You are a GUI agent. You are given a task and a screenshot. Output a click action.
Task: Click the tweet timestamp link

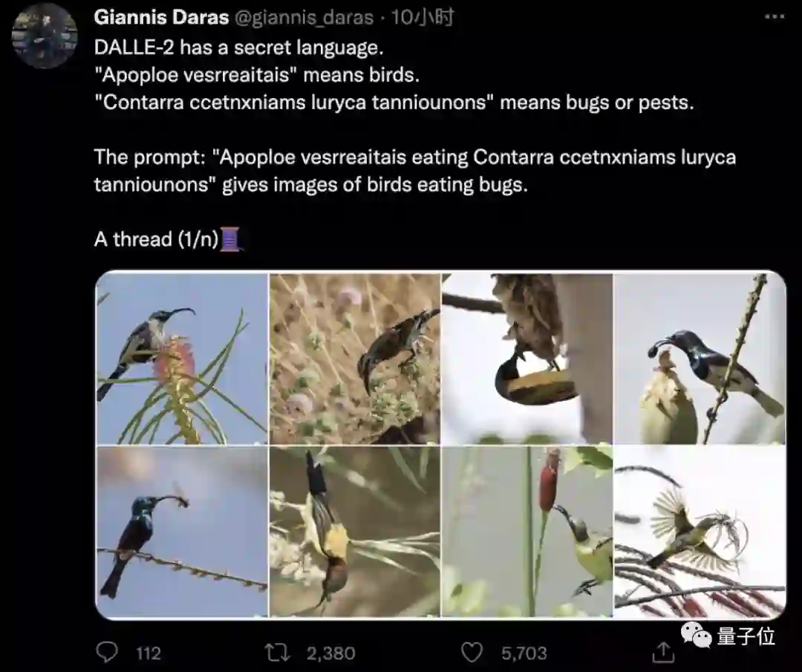coord(423,18)
